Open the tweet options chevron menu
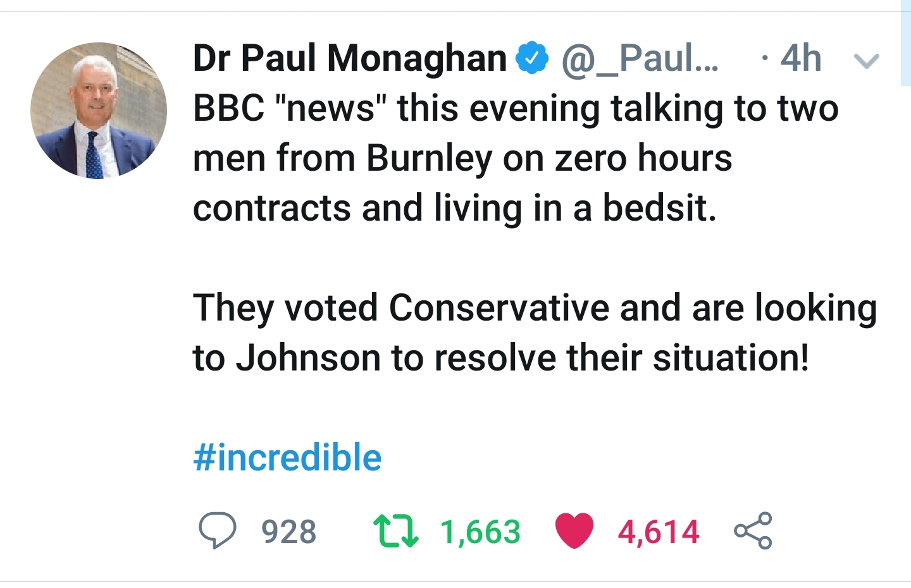Image resolution: width=911 pixels, height=588 pixels. pyautogui.click(x=866, y=61)
